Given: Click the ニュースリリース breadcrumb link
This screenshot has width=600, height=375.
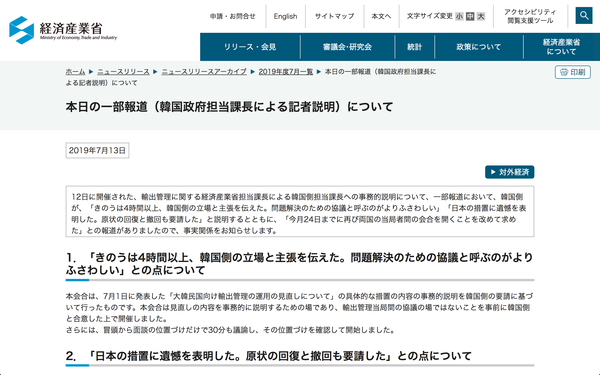Looking at the screenshot, I should tap(123, 72).
